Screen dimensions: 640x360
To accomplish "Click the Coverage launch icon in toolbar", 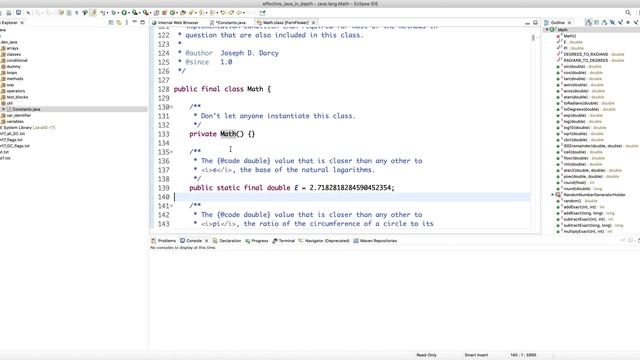I will pyautogui.click(x=134, y=13).
